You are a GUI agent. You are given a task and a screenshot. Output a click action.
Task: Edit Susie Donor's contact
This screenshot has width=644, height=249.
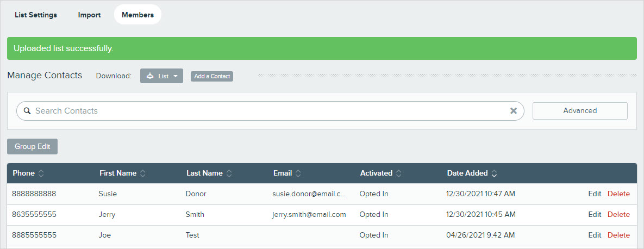595,194
